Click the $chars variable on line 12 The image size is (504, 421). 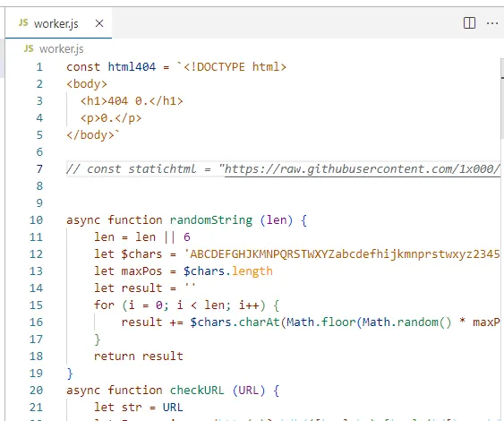[x=141, y=254]
